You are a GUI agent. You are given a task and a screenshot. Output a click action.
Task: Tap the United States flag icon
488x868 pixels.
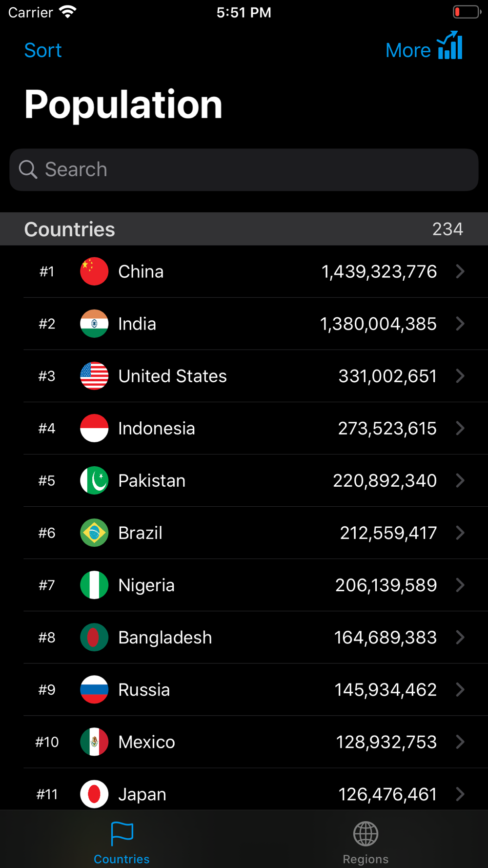pyautogui.click(x=94, y=376)
